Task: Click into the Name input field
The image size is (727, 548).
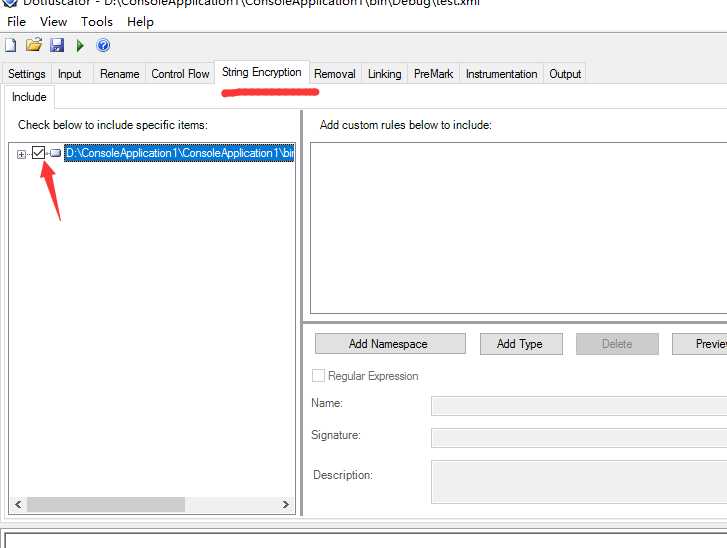Action: coord(579,406)
